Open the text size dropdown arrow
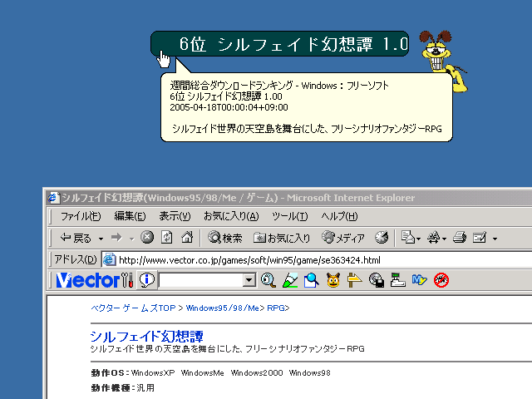532x399 pixels. pyautogui.click(x=444, y=239)
